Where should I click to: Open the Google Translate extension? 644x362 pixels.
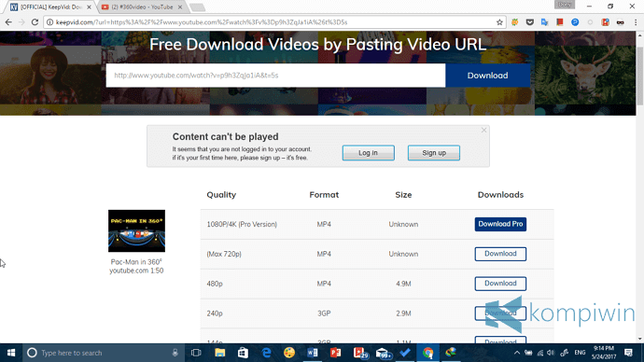pos(545,22)
